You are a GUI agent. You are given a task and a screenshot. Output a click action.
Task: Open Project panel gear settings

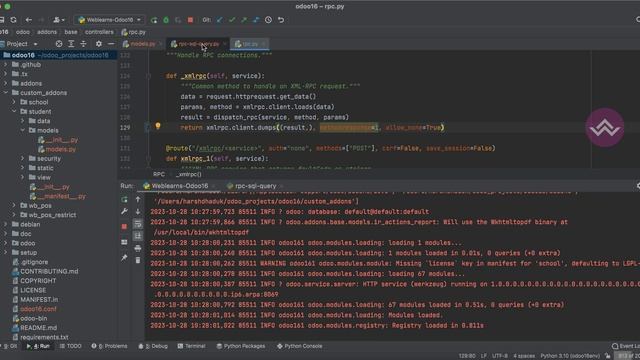tap(99, 44)
